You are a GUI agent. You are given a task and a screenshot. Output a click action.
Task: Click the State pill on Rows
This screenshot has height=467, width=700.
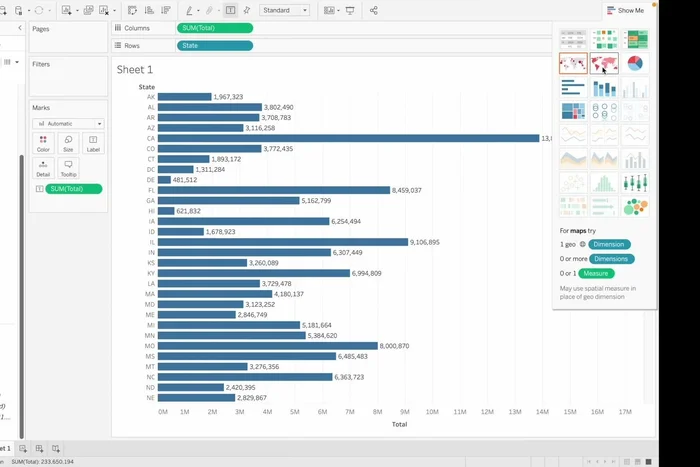coord(214,45)
